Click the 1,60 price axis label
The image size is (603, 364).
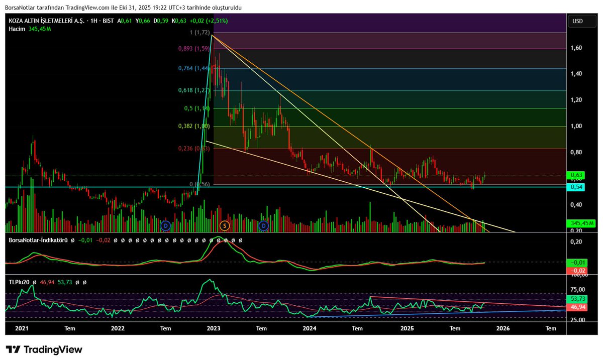tap(576, 48)
